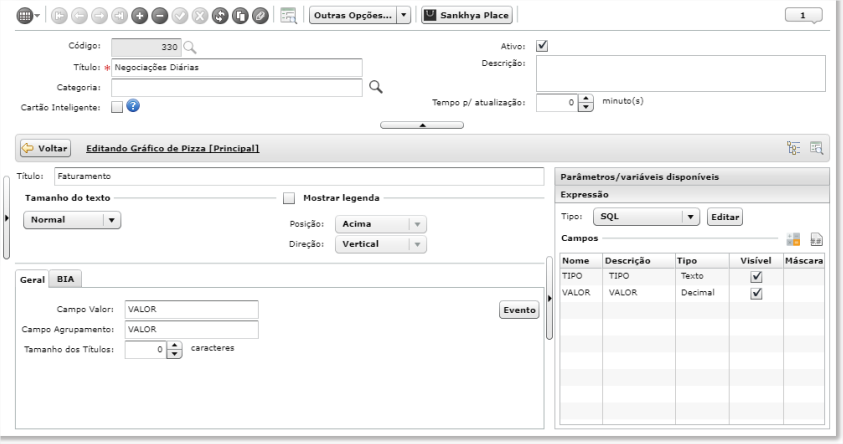This screenshot has height=444, width=843.
Task: Go to previous record arrow
Action: 79,16
